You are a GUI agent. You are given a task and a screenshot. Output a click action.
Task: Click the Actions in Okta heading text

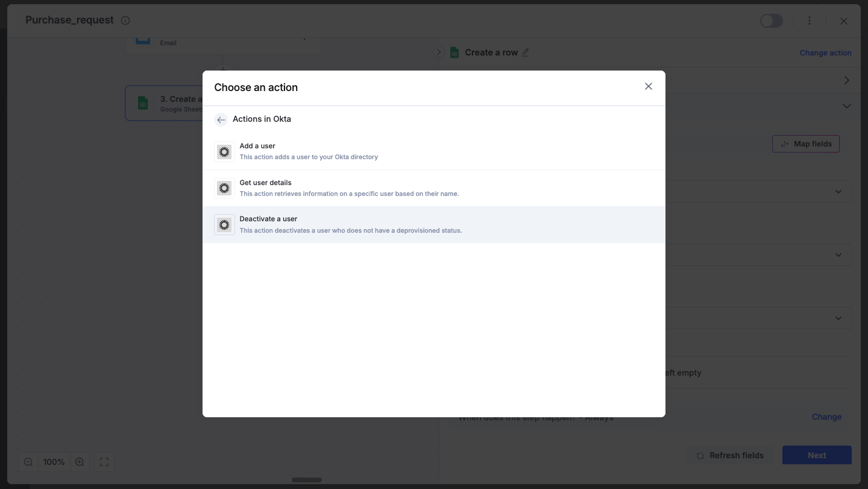pyautogui.click(x=262, y=119)
